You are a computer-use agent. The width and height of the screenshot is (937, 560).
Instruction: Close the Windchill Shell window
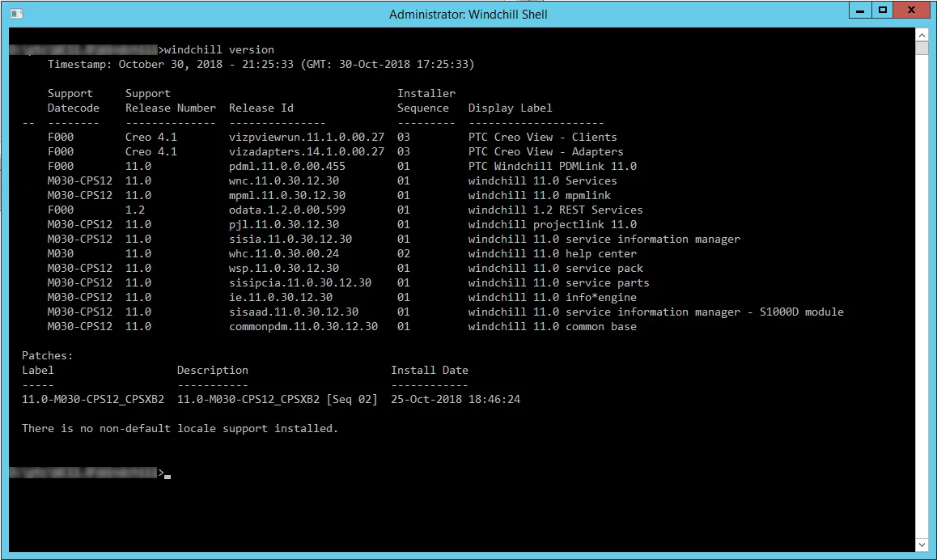coord(911,11)
